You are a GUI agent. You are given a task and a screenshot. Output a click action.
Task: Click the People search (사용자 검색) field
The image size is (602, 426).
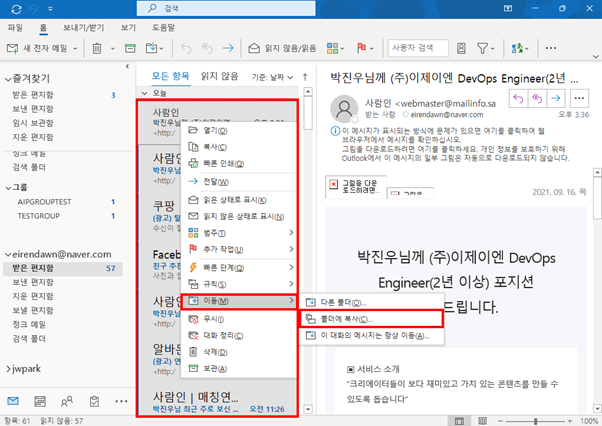pyautogui.click(x=418, y=48)
